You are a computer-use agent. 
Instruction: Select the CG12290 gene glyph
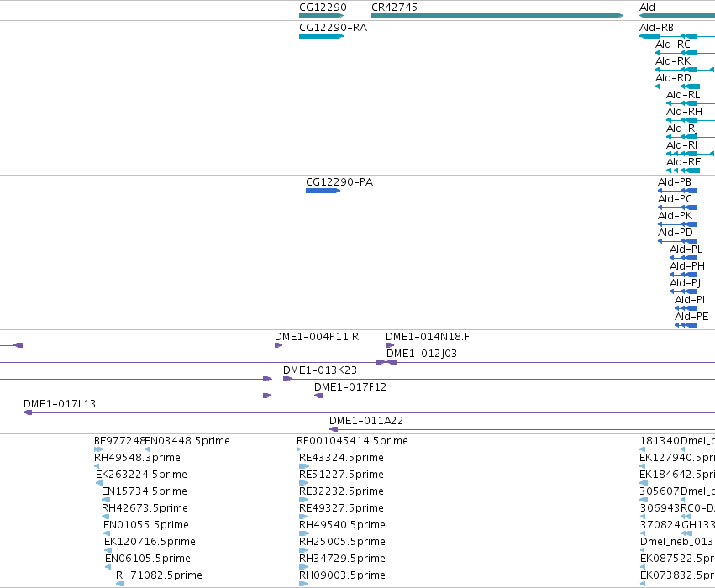click(322, 16)
